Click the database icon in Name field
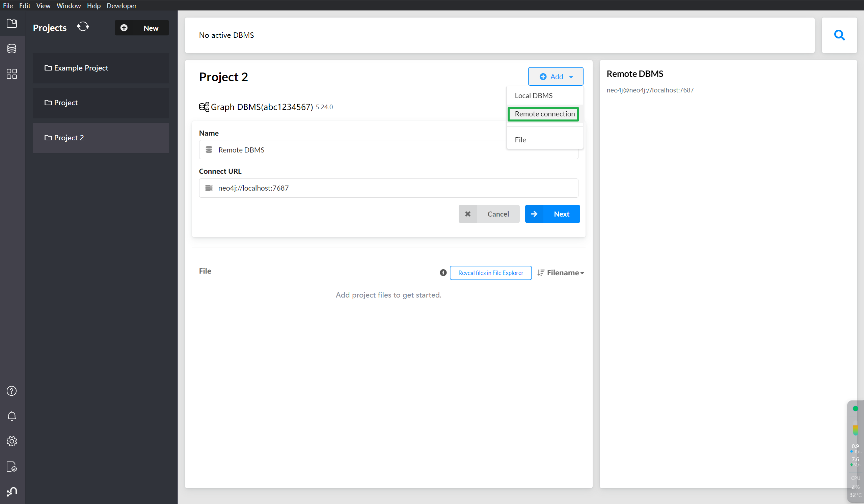 pos(209,150)
